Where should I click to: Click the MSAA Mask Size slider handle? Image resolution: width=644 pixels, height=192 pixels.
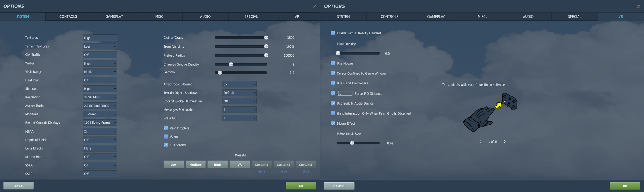pos(352,143)
